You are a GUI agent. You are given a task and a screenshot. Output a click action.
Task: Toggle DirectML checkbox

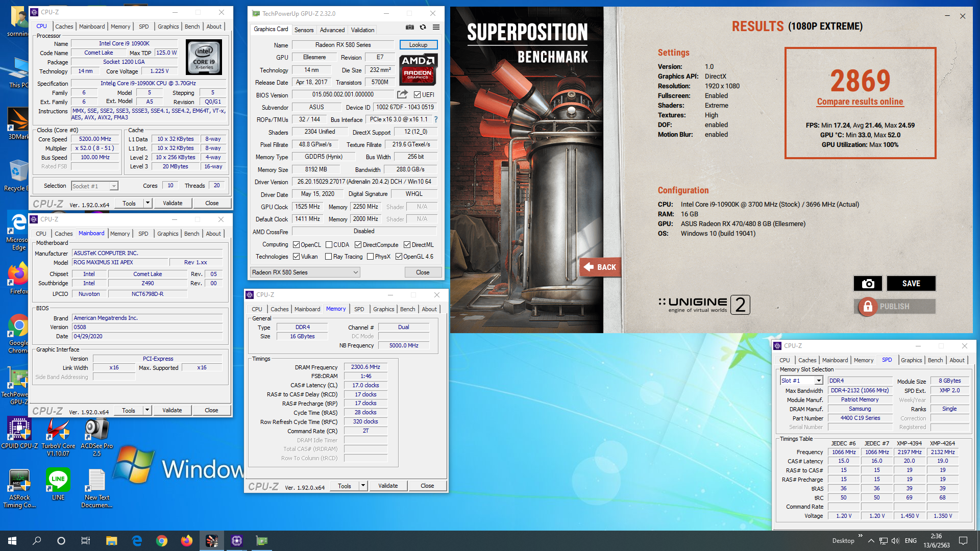(407, 245)
